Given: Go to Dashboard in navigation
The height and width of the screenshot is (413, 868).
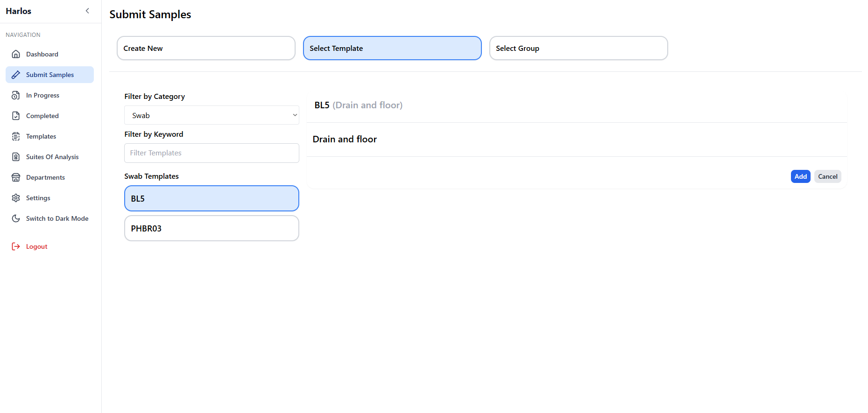Looking at the screenshot, I should click(x=49, y=54).
